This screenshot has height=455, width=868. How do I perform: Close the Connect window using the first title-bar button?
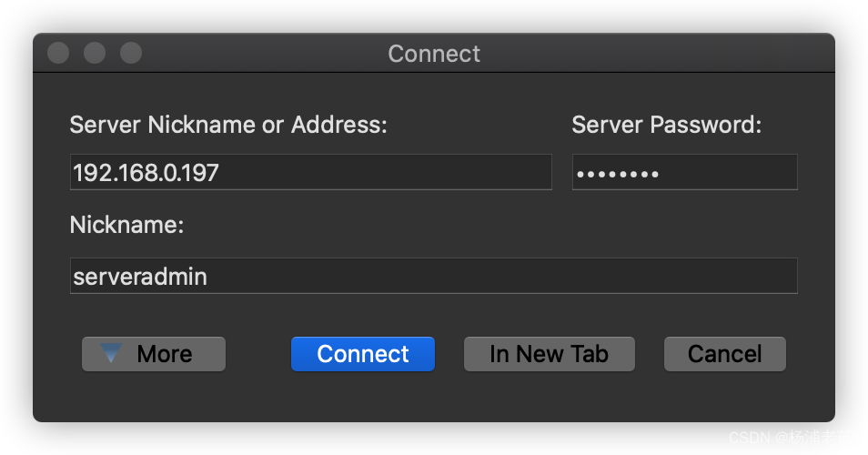[x=58, y=53]
